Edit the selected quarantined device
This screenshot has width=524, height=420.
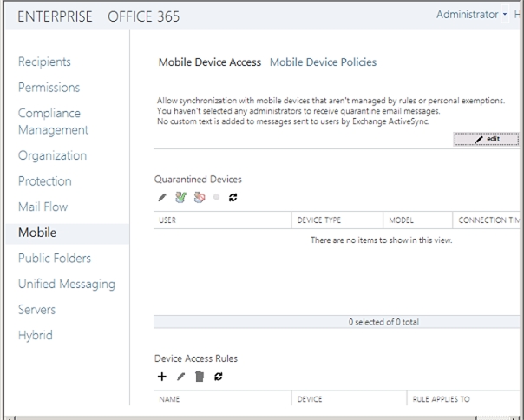[162, 197]
